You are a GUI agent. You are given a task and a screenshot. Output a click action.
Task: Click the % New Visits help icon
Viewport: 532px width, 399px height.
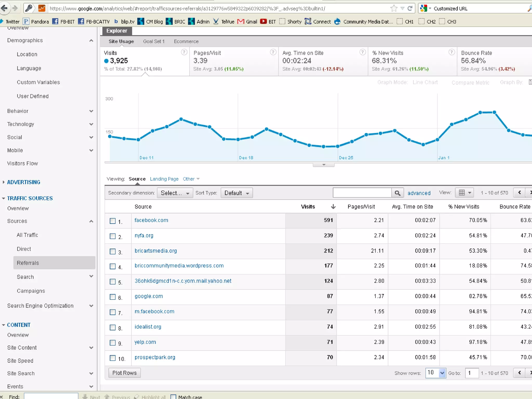pos(452,52)
